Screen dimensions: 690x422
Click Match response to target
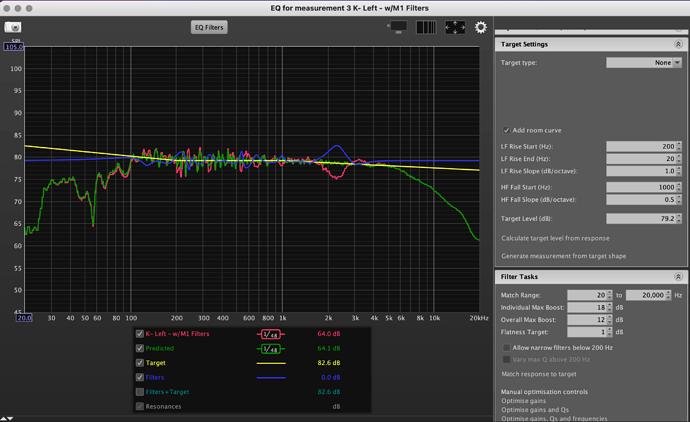[x=539, y=374]
